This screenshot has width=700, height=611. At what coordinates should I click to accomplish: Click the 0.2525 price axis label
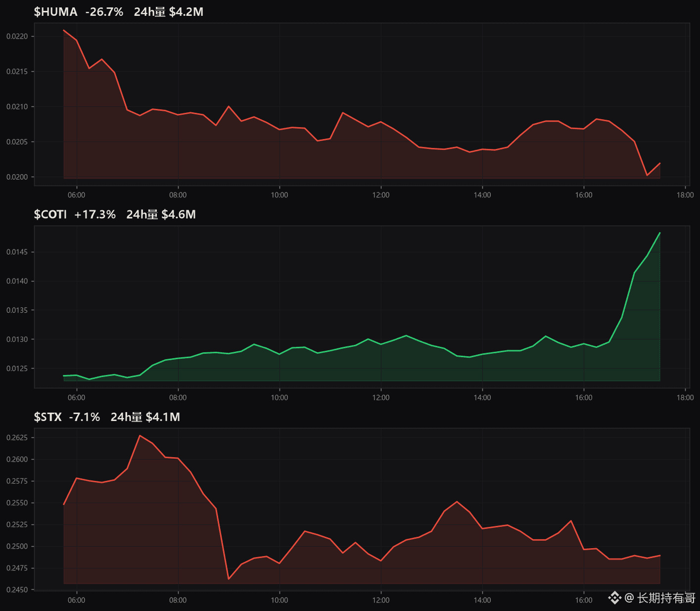(x=17, y=525)
